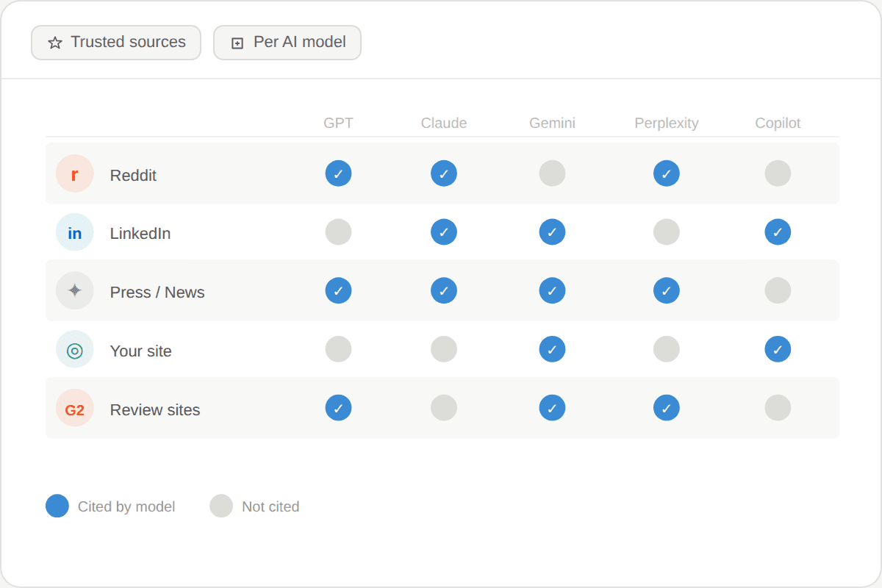Click the LinkedIn source icon
The image size is (882, 588).
(x=75, y=232)
